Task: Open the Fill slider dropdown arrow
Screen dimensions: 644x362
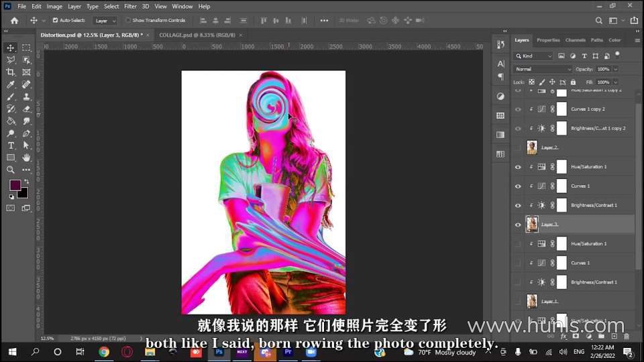Action: click(x=615, y=82)
